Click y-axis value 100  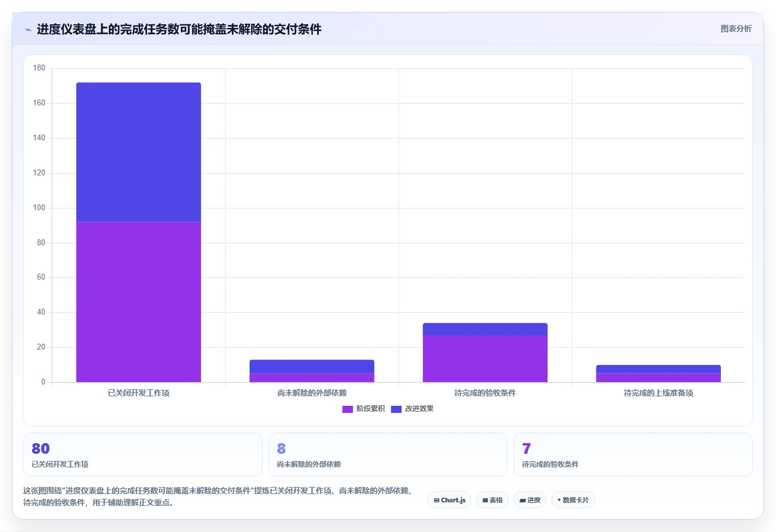[39, 208]
